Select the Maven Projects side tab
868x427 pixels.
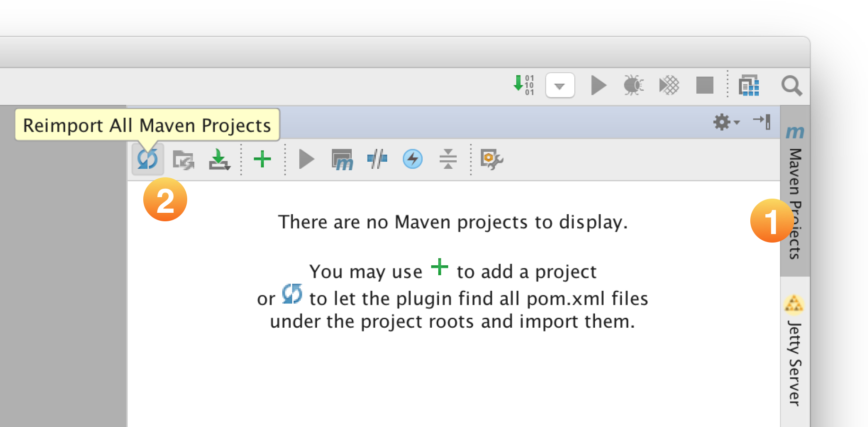(795, 191)
